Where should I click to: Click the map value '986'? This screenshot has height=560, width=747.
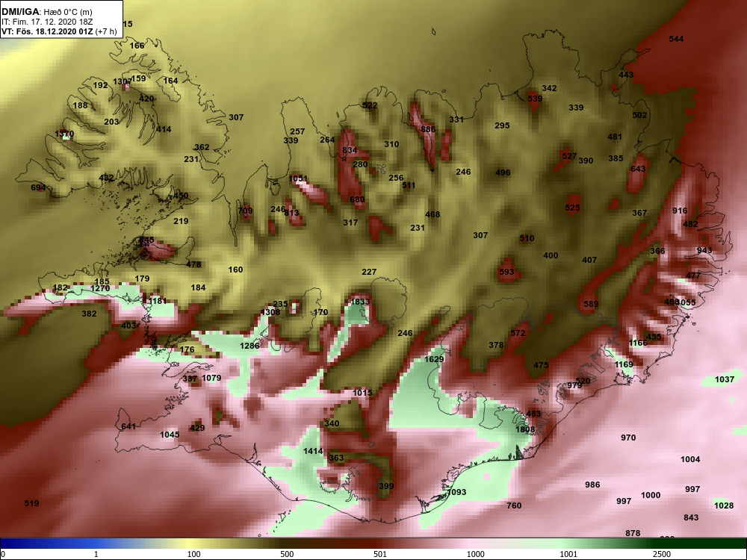click(x=592, y=485)
